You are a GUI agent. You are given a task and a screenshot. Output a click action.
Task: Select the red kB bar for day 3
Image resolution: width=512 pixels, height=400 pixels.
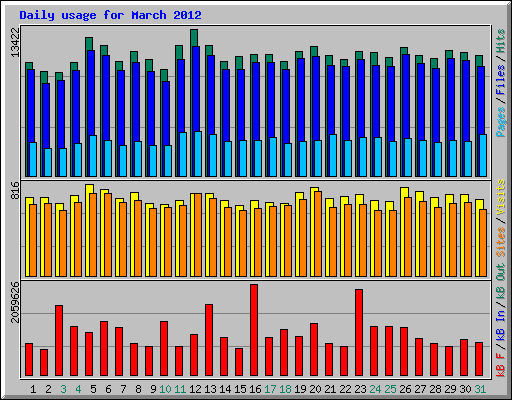(59, 341)
